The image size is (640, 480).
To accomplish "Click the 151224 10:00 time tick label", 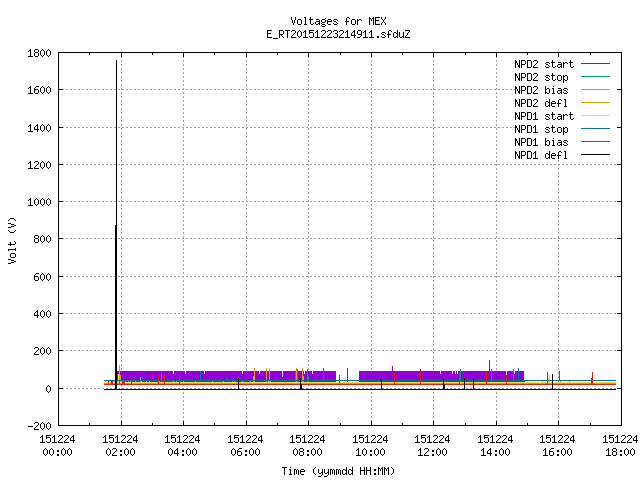I will pyautogui.click(x=370, y=446).
